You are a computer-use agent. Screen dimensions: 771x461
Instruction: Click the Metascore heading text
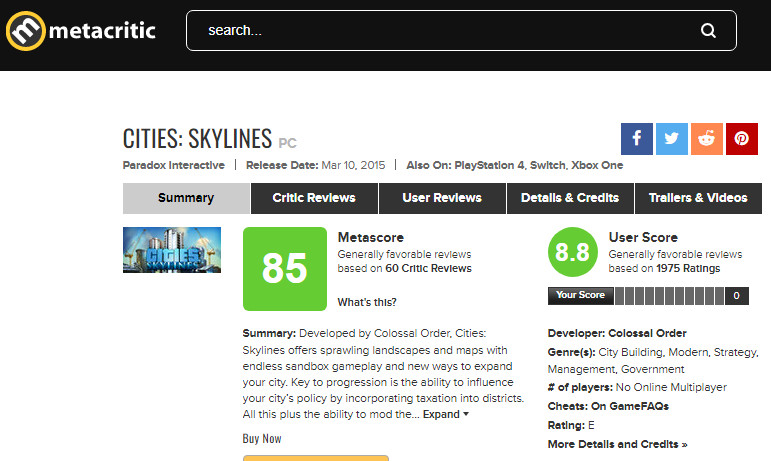(x=371, y=237)
